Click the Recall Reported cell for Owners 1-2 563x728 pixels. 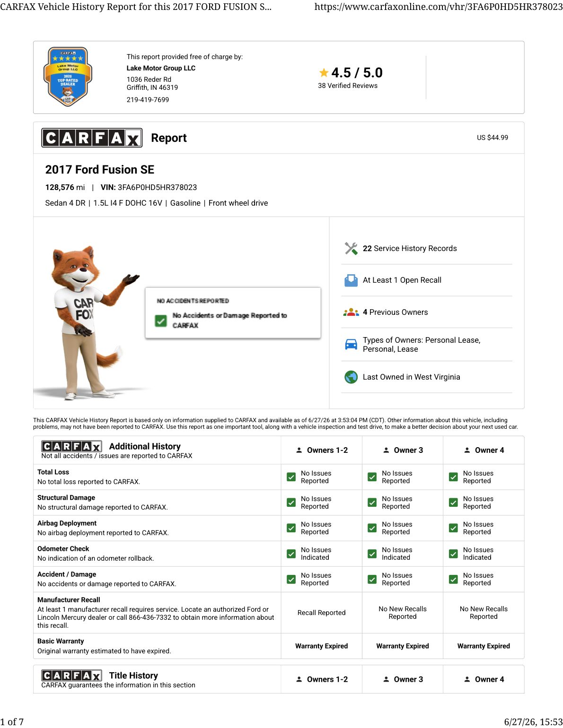[x=322, y=613]
